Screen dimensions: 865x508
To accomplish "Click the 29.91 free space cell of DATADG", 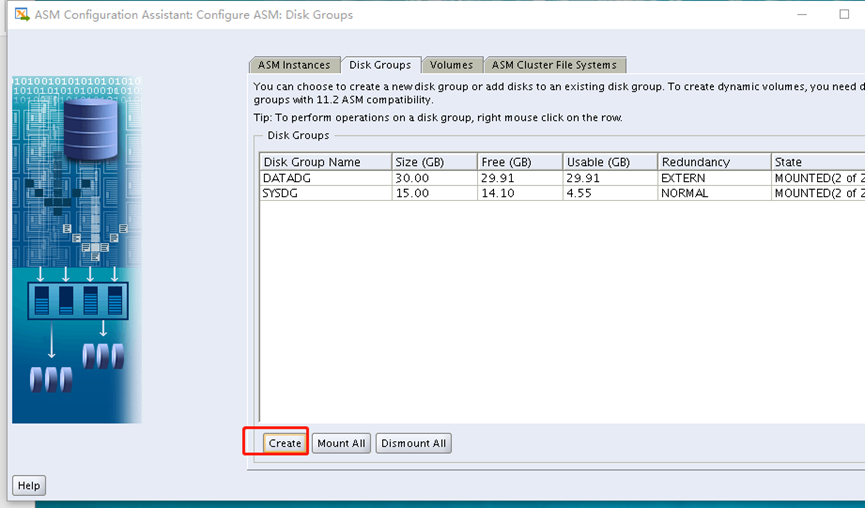I will tap(520, 178).
